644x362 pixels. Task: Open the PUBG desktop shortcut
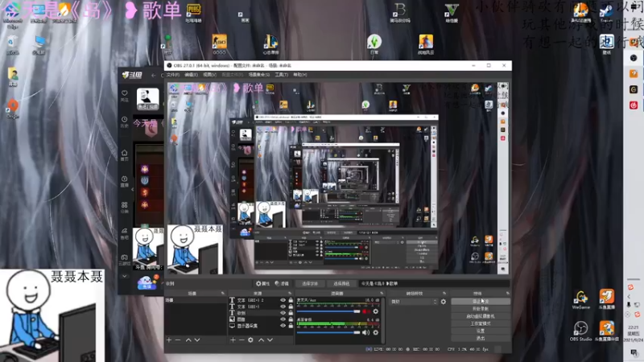193,12
